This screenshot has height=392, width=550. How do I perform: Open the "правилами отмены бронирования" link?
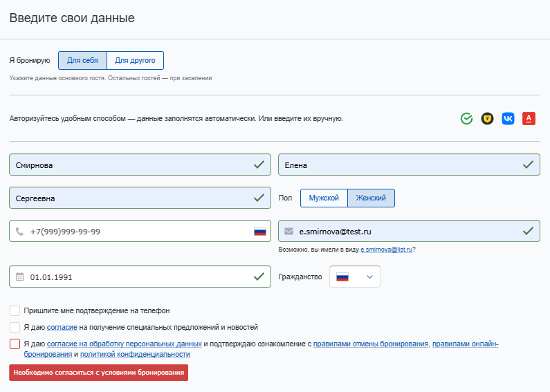[371, 344]
